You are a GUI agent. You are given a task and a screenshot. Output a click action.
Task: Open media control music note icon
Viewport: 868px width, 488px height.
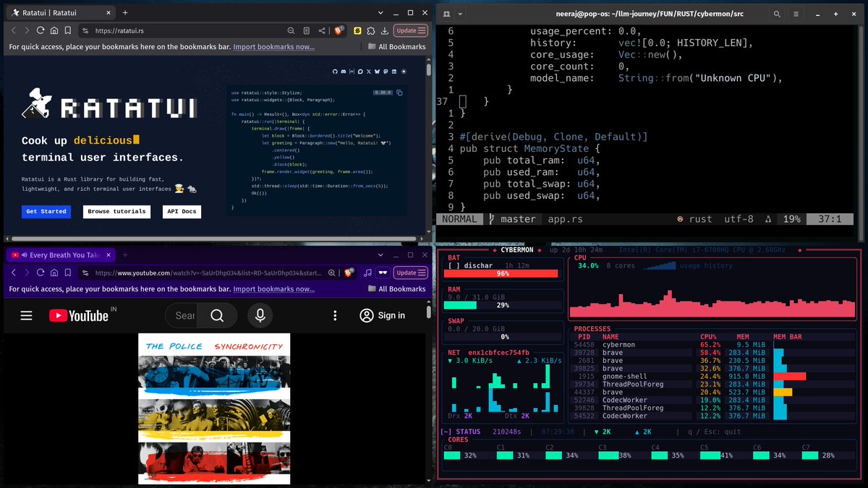coord(367,273)
